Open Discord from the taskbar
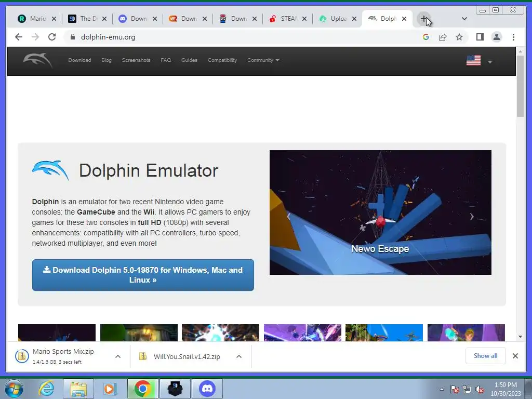The image size is (532, 399). 207,389
